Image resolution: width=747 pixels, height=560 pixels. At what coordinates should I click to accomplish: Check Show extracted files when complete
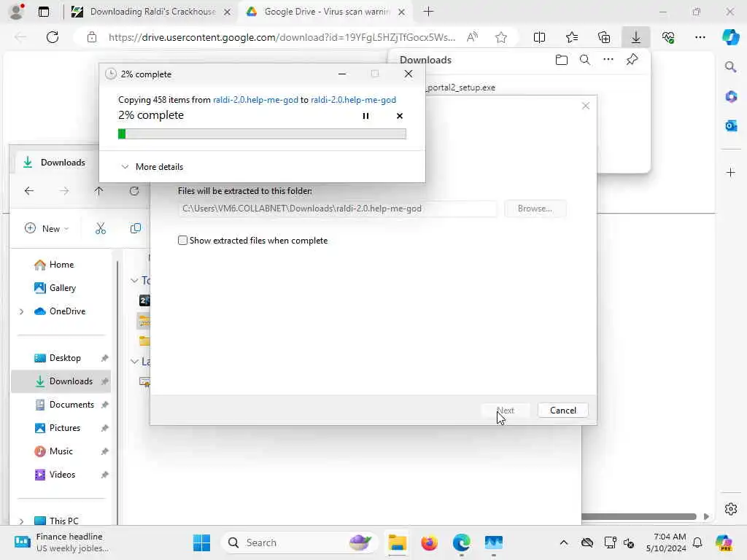tap(182, 241)
